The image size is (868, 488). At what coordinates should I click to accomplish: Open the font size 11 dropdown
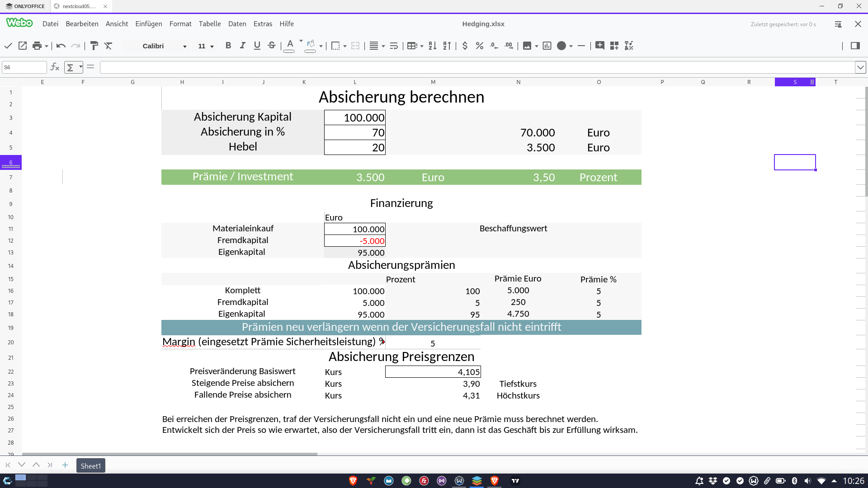point(212,46)
